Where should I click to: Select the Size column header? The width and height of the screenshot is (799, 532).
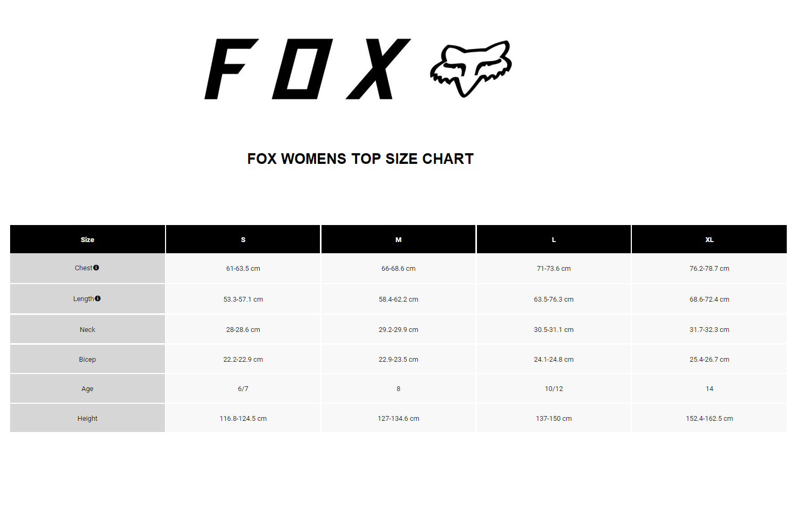[87, 239]
